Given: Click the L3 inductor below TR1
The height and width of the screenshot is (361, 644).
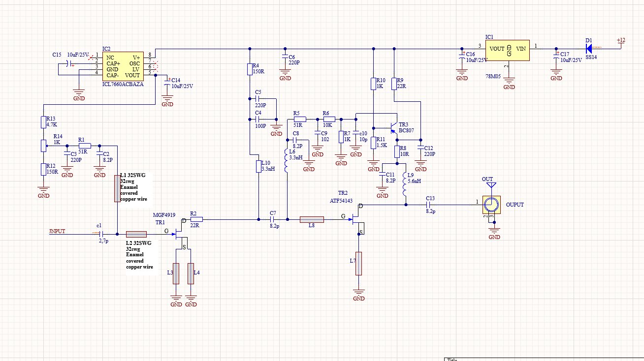Looking at the screenshot, I should coord(176,273).
